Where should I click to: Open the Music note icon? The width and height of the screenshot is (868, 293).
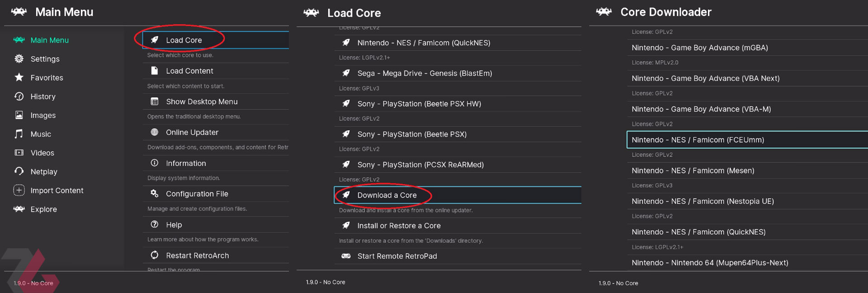[x=19, y=134]
